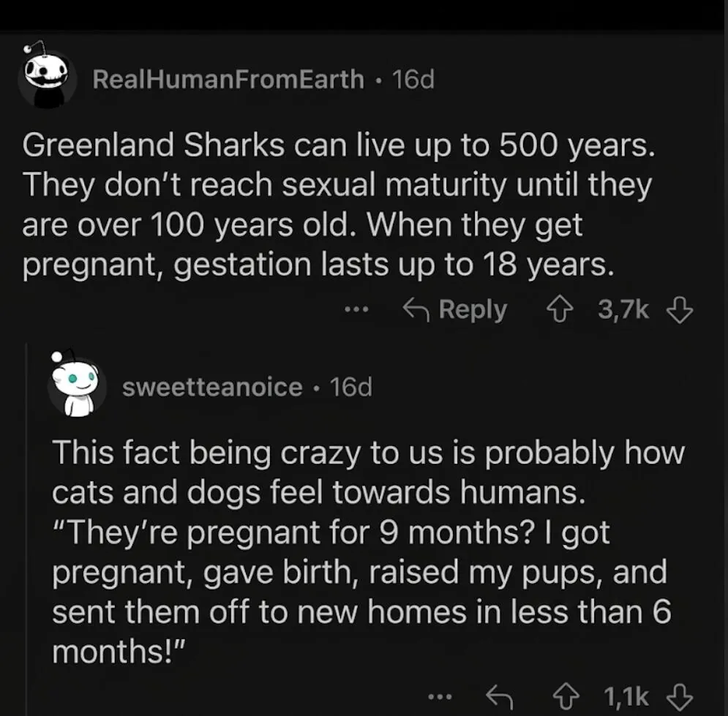Downvote the Greenland Sharks comment
Screen dimensions: 728x716
680,310
